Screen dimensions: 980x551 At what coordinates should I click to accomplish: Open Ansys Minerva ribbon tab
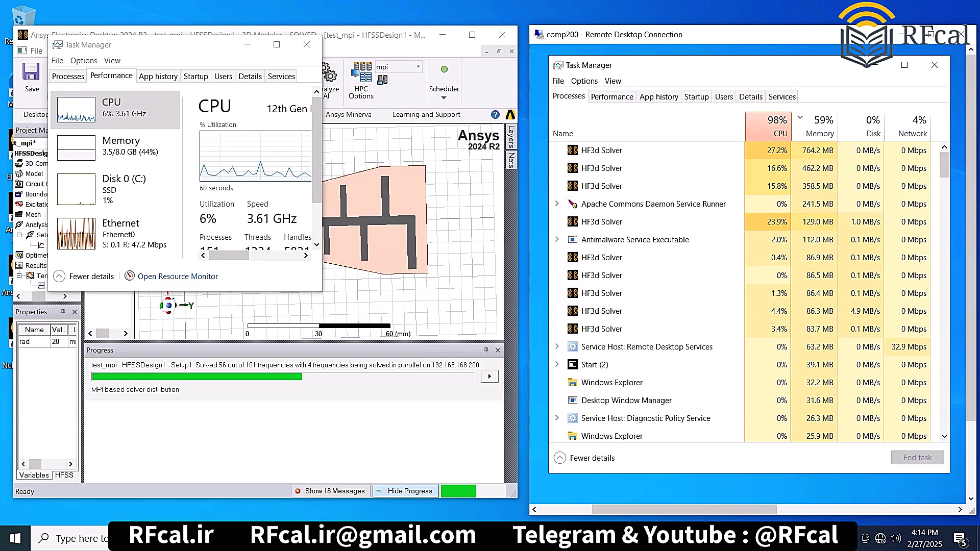tap(349, 114)
